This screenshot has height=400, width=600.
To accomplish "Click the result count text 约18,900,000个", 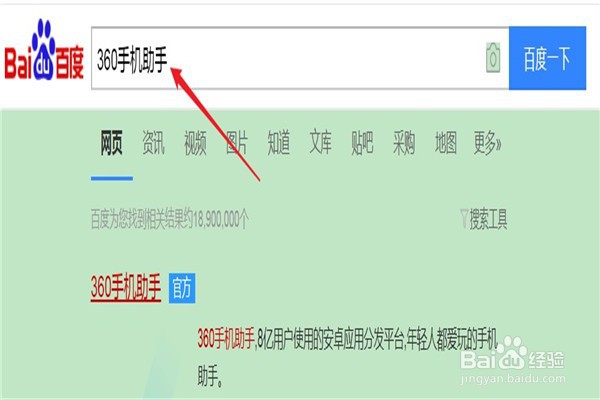I will (215, 219).
